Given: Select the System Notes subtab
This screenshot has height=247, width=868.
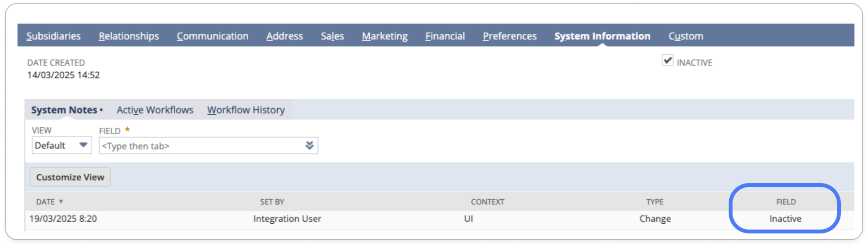Looking at the screenshot, I should (64, 110).
